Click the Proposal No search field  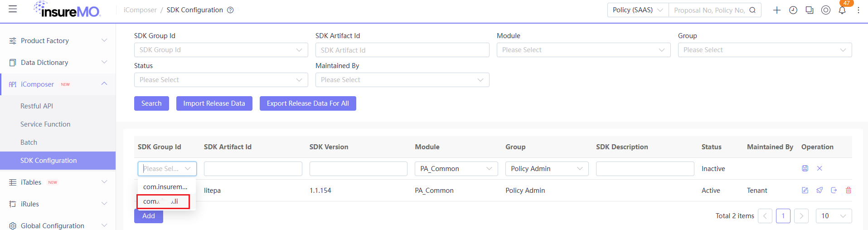point(709,10)
